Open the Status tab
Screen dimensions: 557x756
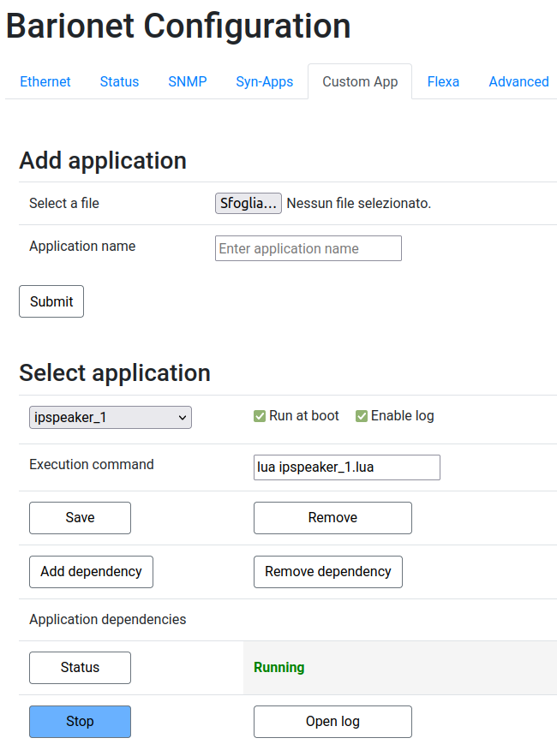119,81
